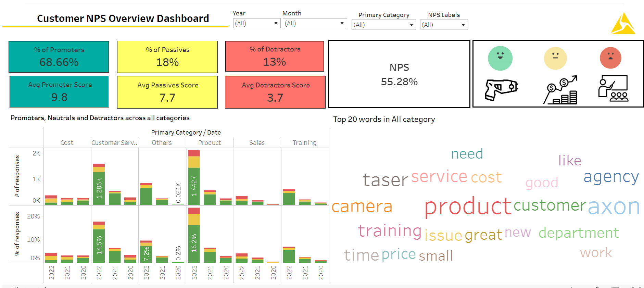Click the yellow Axon logo
Viewport: 644px width, 288px height.
click(623, 23)
